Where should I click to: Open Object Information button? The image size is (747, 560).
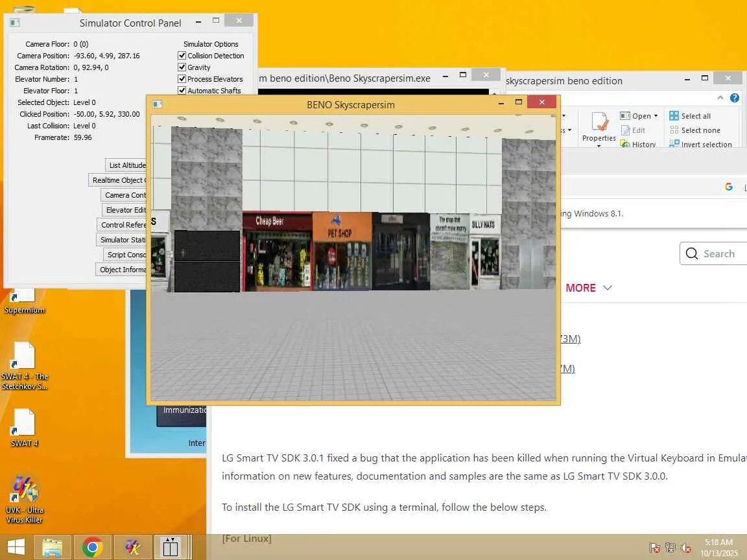click(x=121, y=269)
